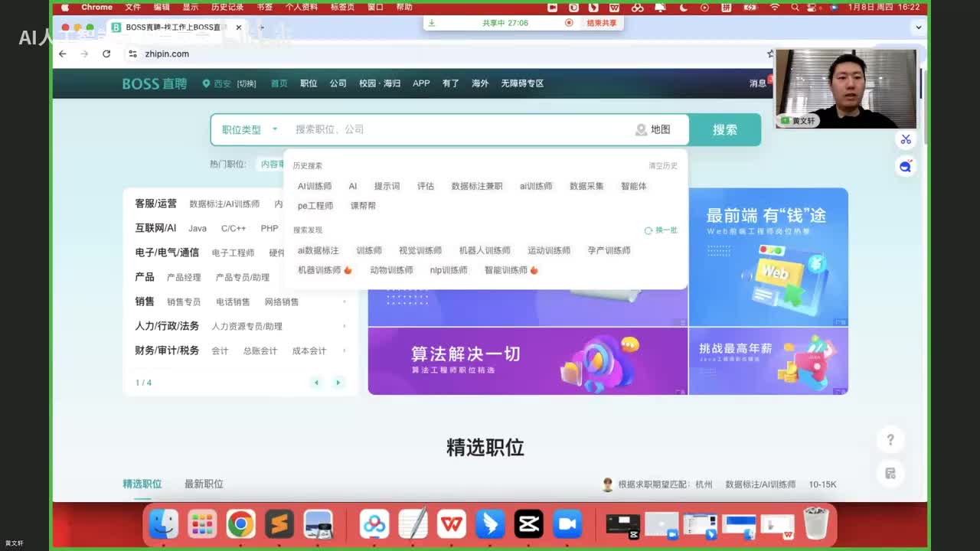This screenshot has height=551, width=980.
Task: Select suggested term 机器人训练师
Action: click(485, 250)
